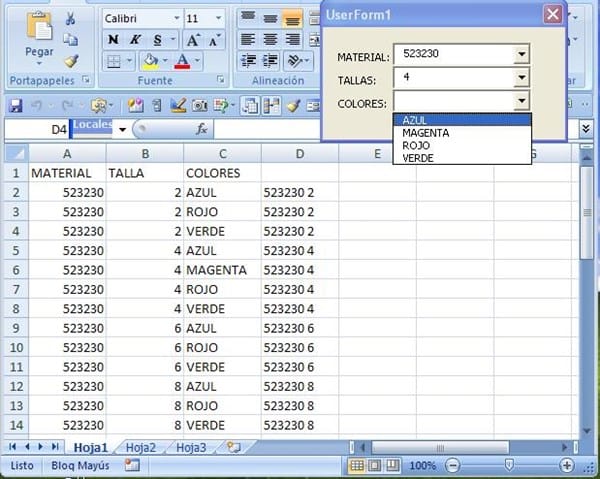The height and width of the screenshot is (479, 600).
Task: Click the zoom in plus button
Action: [566, 466]
